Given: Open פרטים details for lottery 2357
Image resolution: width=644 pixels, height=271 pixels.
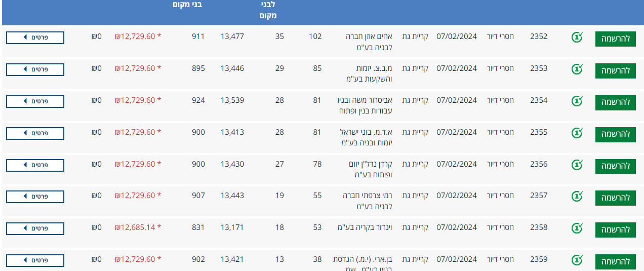Looking at the screenshot, I should click(x=35, y=197).
